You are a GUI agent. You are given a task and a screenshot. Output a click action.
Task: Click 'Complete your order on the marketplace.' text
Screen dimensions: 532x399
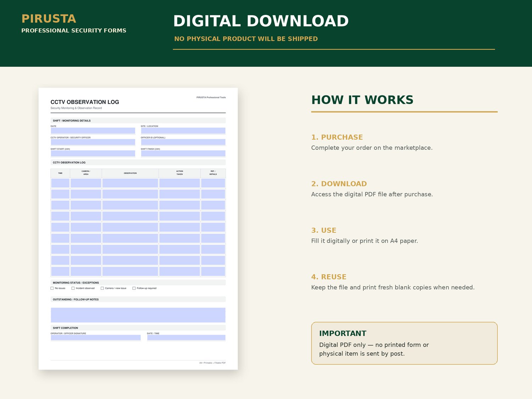pyautogui.click(x=372, y=148)
